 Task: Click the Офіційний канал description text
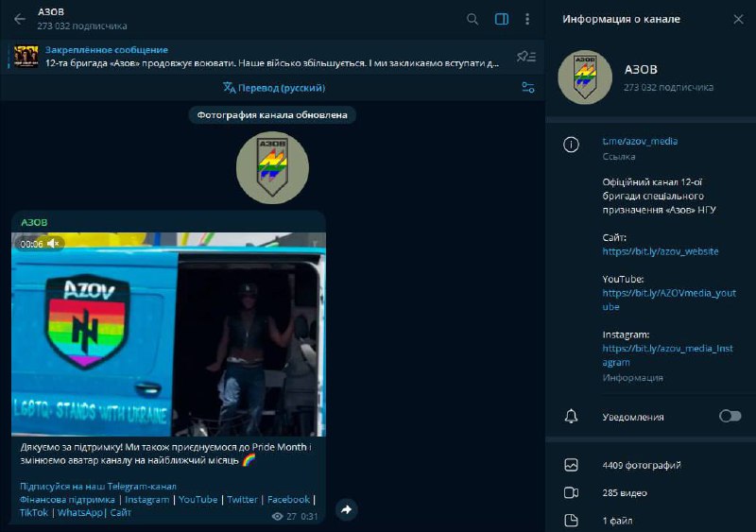tap(659, 196)
